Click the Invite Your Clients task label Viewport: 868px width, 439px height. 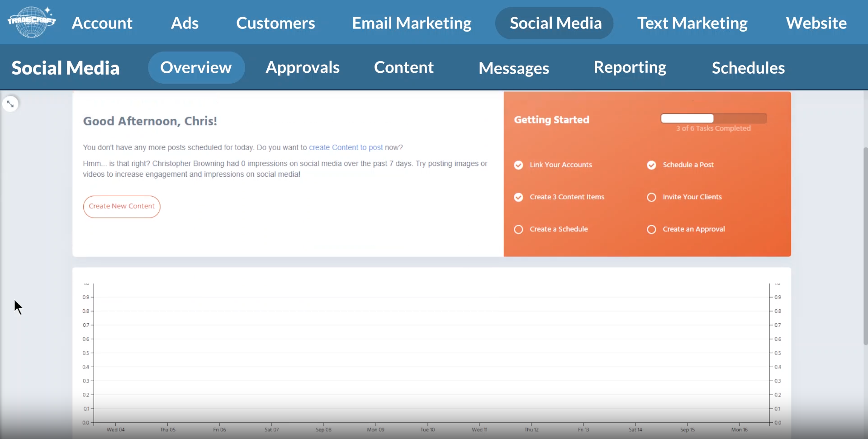coord(692,197)
